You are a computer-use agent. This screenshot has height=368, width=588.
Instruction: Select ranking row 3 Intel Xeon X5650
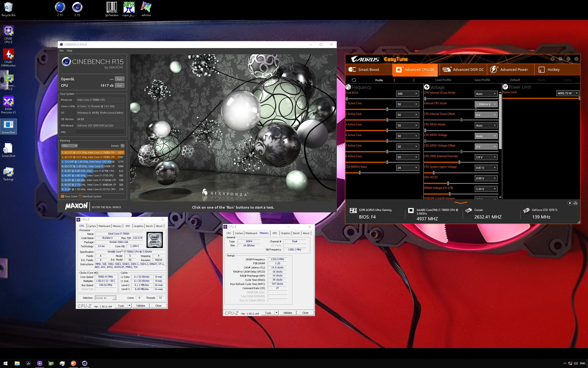(x=93, y=162)
